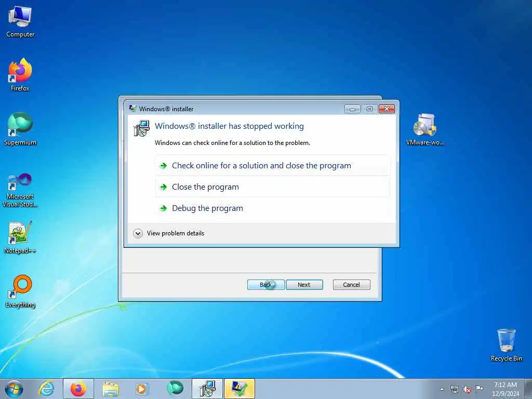Close the Windows installer error dialog
The image size is (532, 399).
[387, 109]
